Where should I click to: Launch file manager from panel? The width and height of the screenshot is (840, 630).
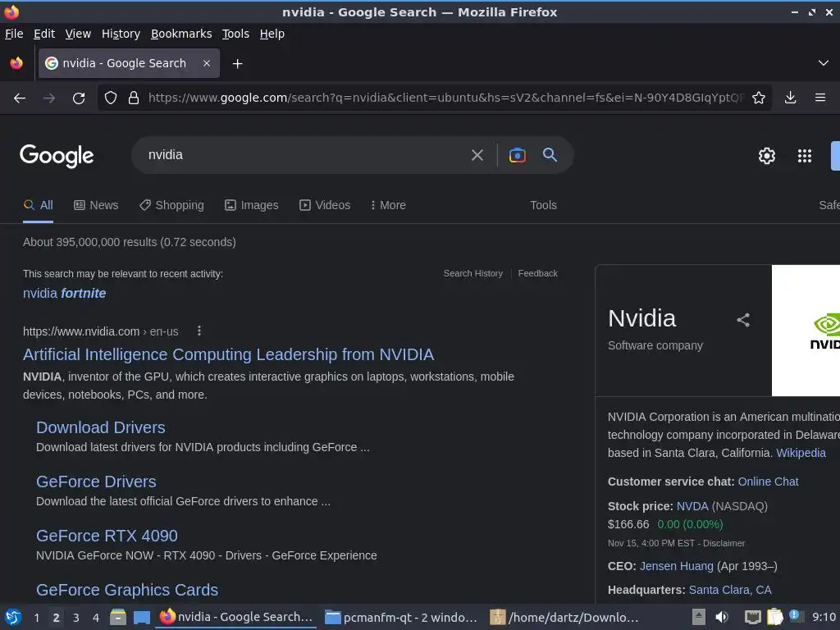(118, 617)
